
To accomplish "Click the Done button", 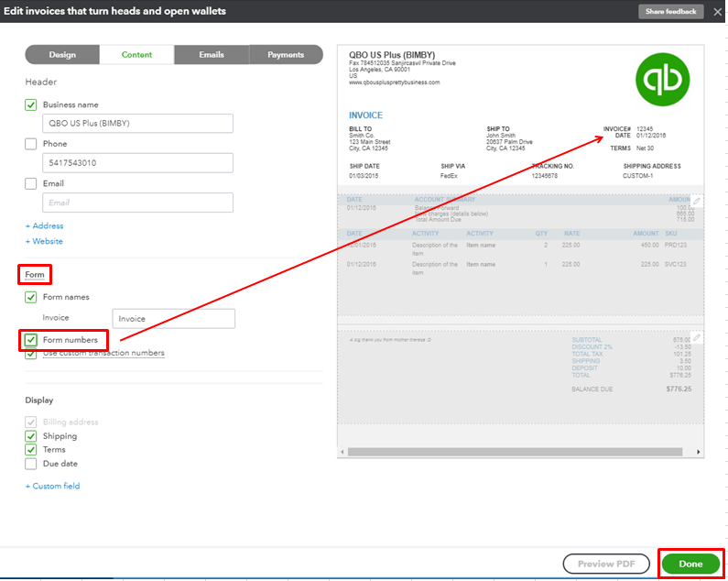I will click(690, 564).
